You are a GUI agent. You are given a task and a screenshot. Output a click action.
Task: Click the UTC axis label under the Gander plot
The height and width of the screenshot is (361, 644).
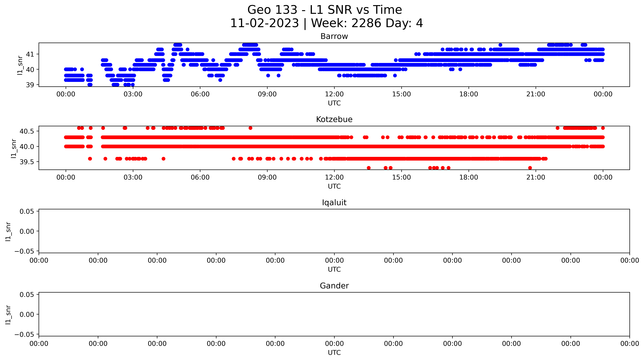pyautogui.click(x=334, y=353)
